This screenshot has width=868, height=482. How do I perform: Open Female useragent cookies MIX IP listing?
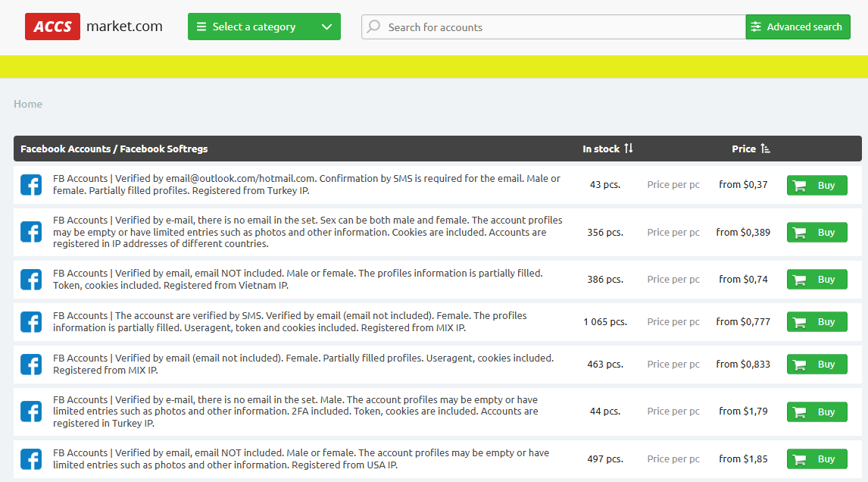(304, 364)
